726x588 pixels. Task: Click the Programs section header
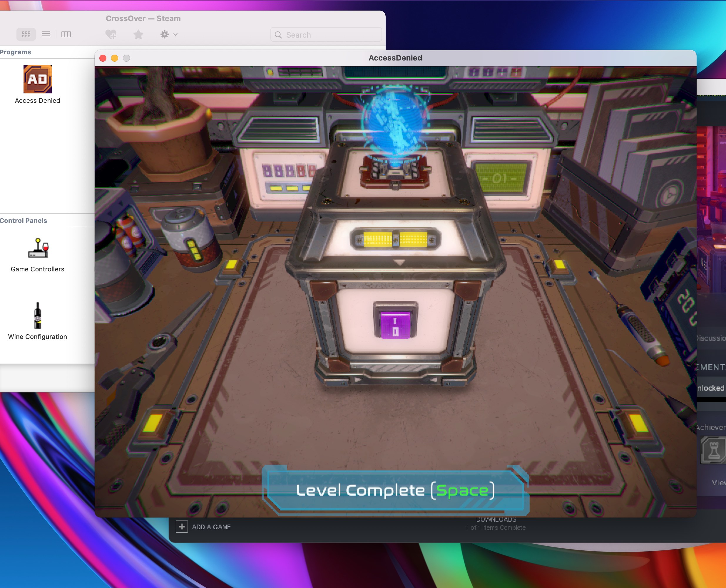[15, 52]
